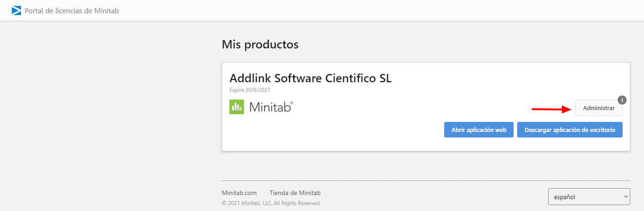Click the blue Minitab logo in header
This screenshot has height=211, width=644.
point(16,11)
